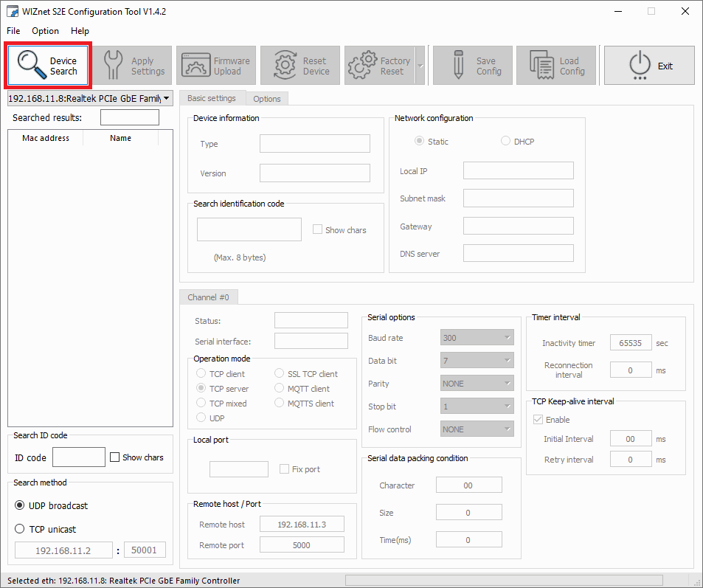Expand the network adapter dropdown

coord(167,98)
